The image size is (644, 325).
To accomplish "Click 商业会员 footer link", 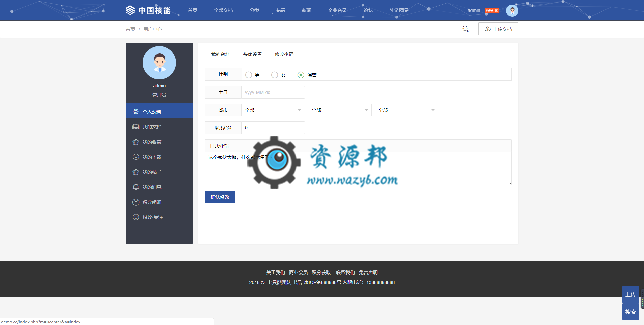I will [x=298, y=272].
